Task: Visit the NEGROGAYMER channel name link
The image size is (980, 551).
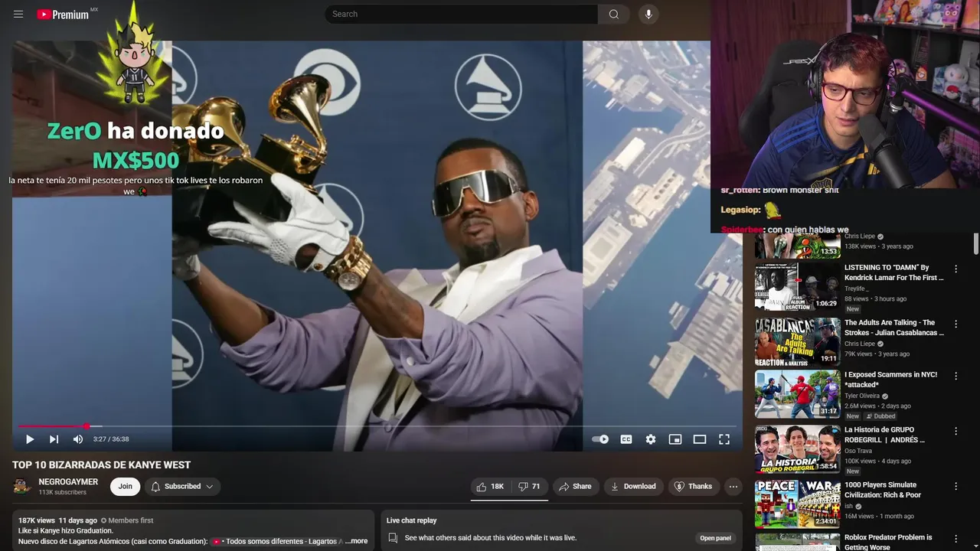Action: [x=68, y=481]
